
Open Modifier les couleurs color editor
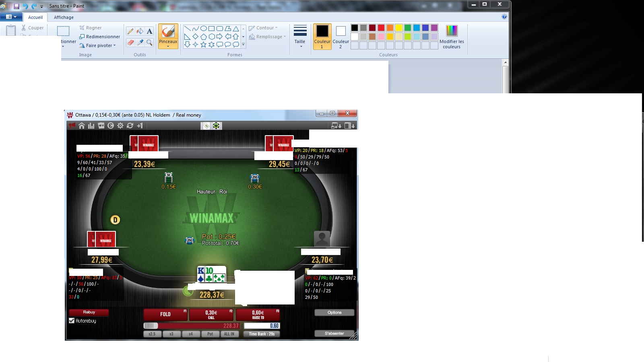[x=452, y=37]
